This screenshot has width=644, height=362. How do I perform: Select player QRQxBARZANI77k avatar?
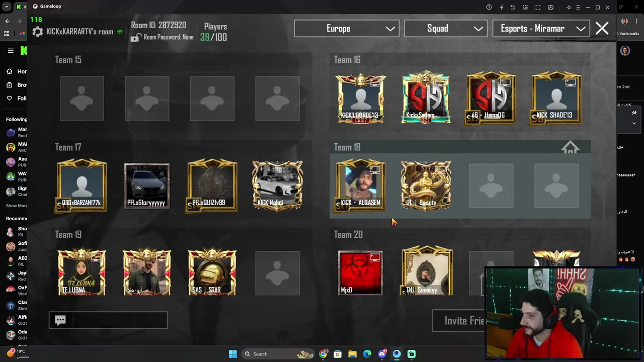(82, 186)
